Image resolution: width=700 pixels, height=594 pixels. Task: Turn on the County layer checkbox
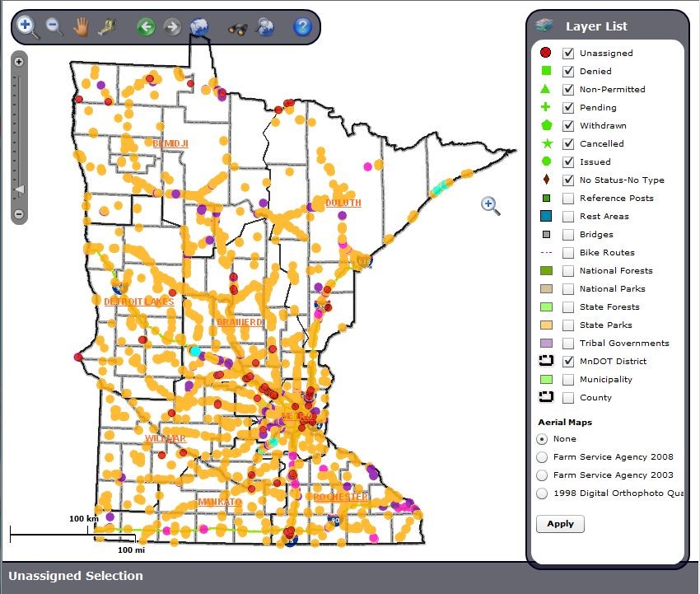tap(568, 398)
